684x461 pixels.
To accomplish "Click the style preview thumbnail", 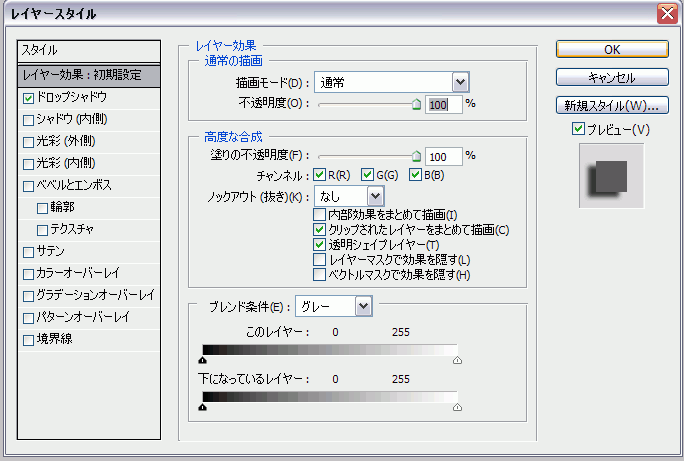I will (x=612, y=176).
